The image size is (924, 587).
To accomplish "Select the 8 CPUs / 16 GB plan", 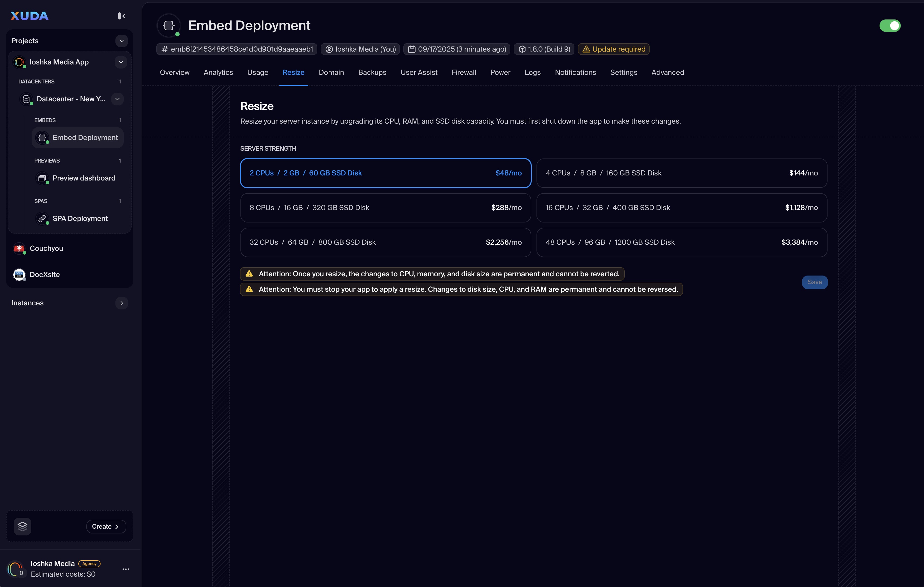I will [x=386, y=208].
